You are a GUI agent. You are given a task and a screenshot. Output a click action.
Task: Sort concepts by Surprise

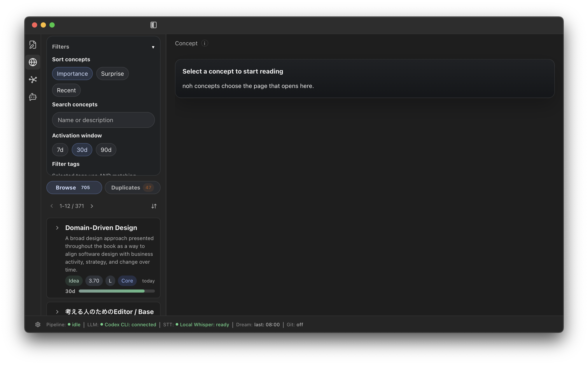112,74
